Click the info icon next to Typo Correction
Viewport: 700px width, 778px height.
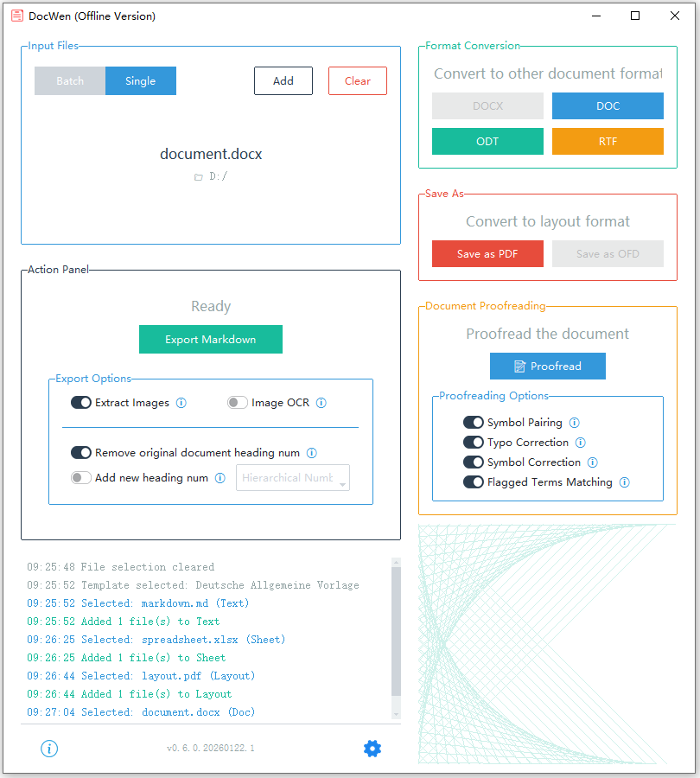pyautogui.click(x=581, y=443)
